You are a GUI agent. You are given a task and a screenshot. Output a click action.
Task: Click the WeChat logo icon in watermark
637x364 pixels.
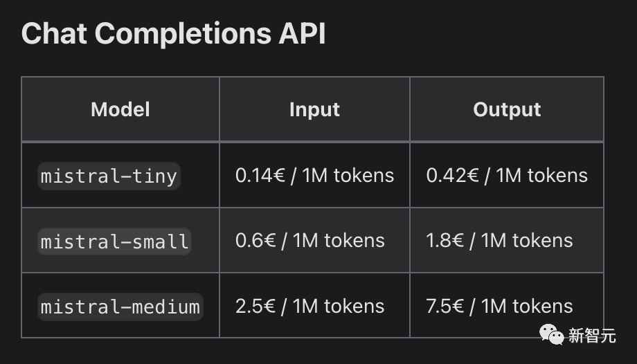click(551, 335)
